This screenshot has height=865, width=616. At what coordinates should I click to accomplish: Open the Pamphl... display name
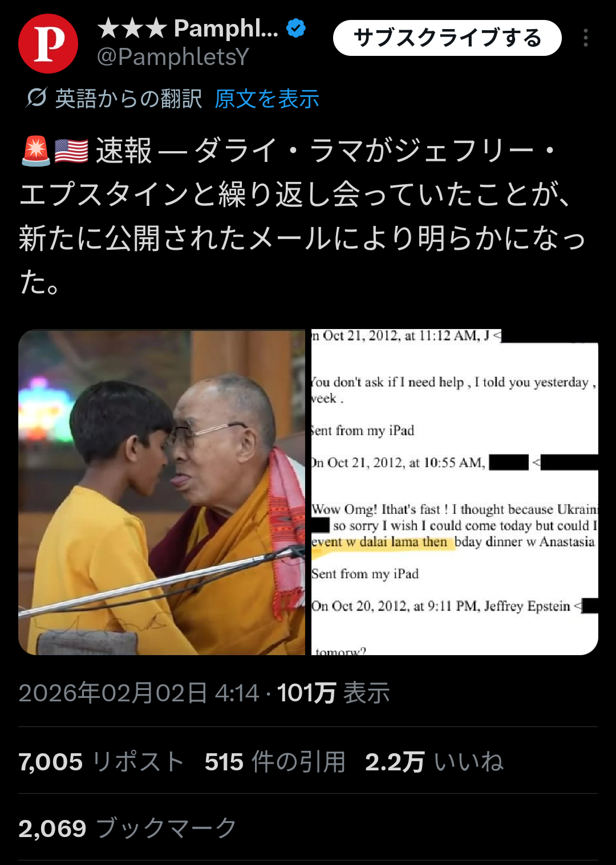(188, 27)
